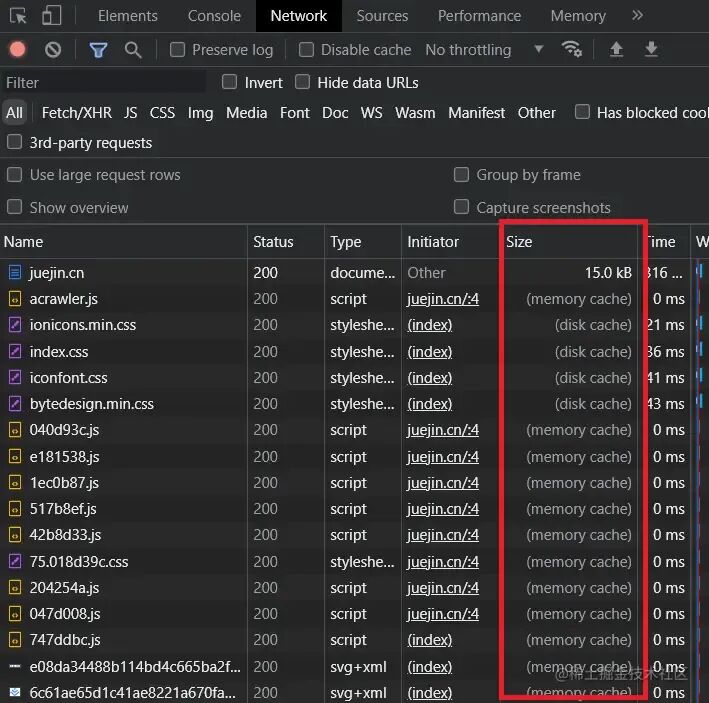Toggle the device toolbar icon

(x=52, y=15)
